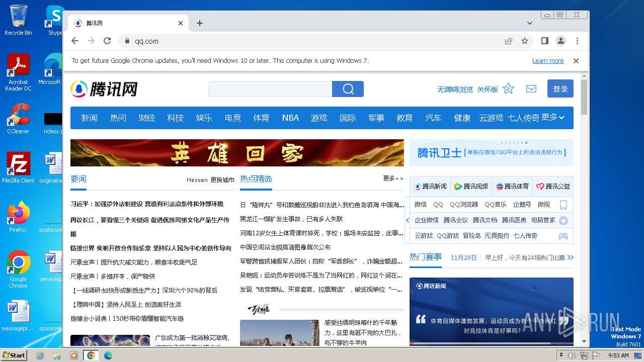Screen dimensions: 644x362
Task: Click the Chrome back arrow
Action: click(75, 41)
